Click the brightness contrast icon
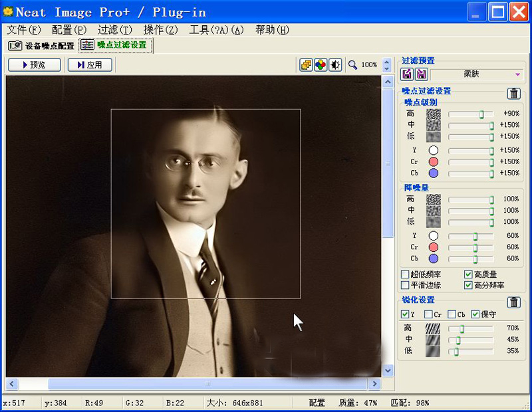 (335, 65)
